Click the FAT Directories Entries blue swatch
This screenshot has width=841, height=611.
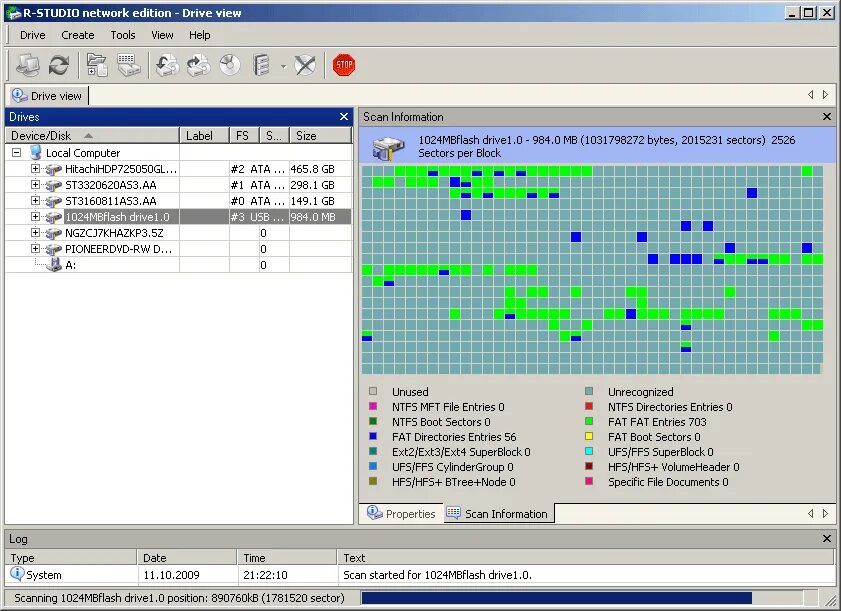click(373, 436)
